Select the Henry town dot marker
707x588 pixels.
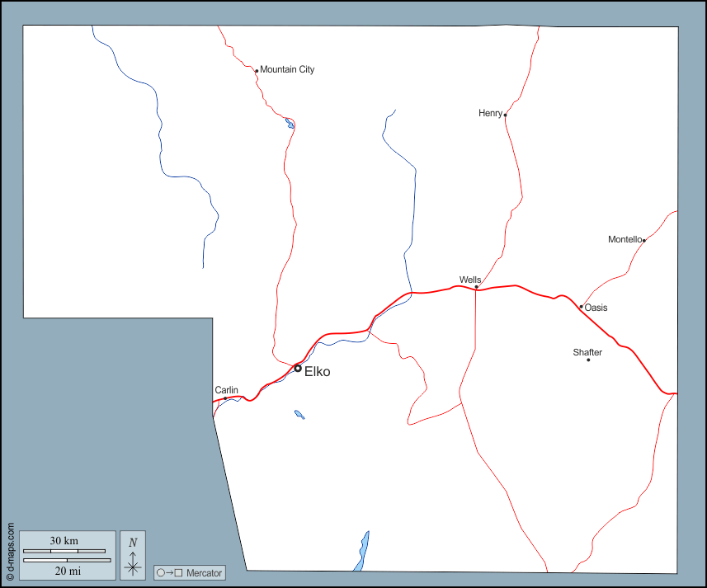pyautogui.click(x=505, y=115)
